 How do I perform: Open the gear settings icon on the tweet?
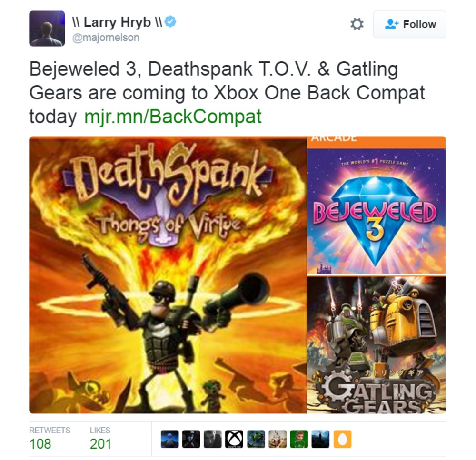pos(357,24)
